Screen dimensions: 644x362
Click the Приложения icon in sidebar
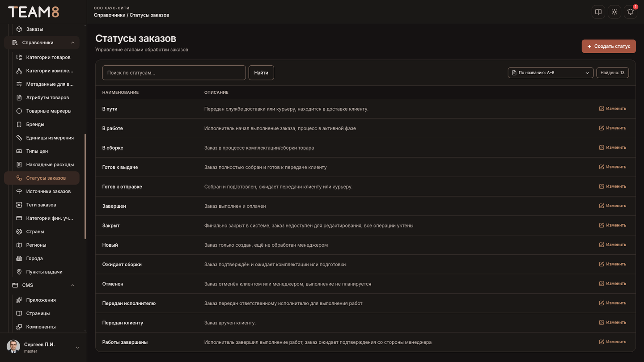point(19,300)
